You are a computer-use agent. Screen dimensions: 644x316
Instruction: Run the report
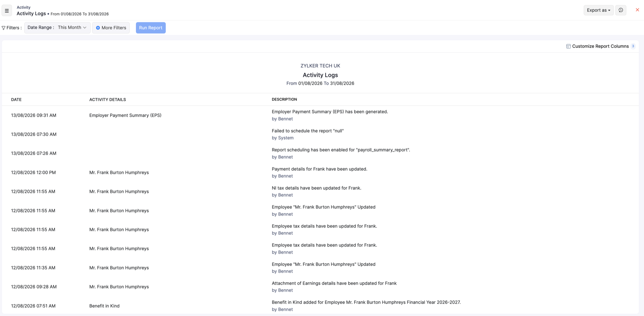[x=151, y=28]
